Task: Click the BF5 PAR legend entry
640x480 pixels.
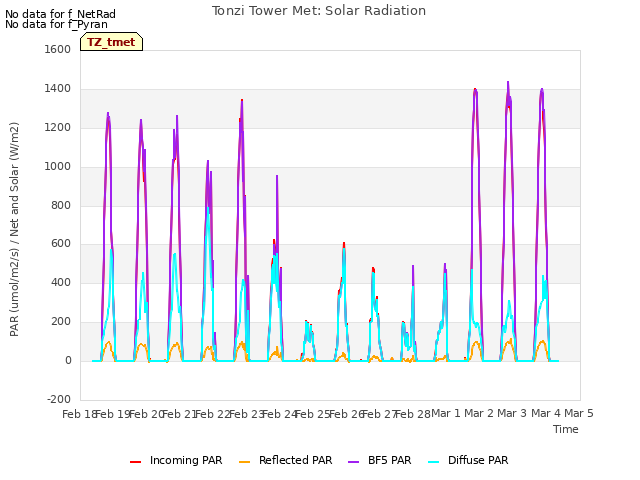Action: (379, 460)
